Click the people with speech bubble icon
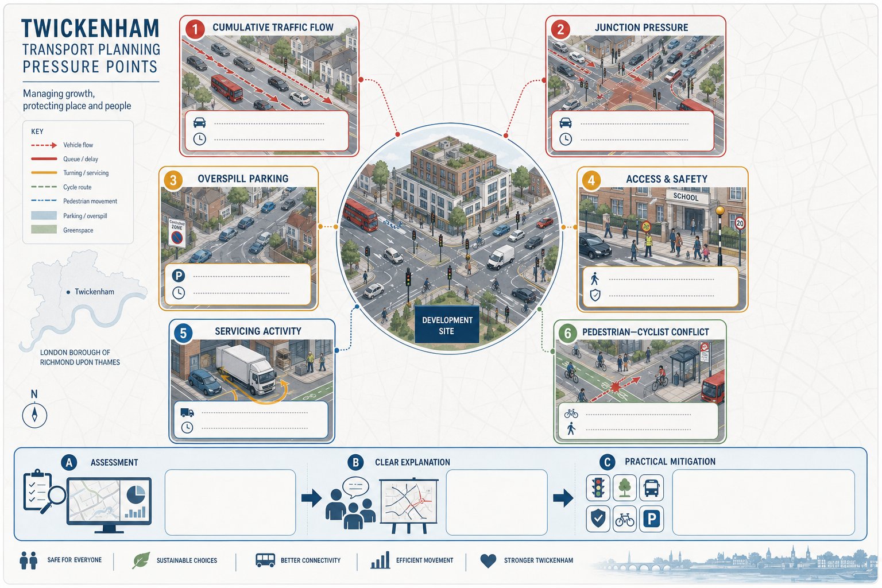This screenshot has width=882, height=588. pos(351,503)
